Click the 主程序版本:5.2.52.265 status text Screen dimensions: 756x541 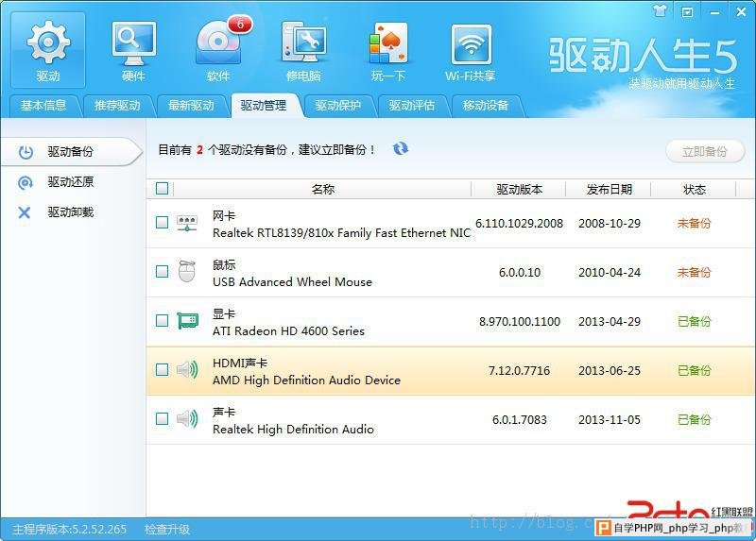[x=69, y=530]
